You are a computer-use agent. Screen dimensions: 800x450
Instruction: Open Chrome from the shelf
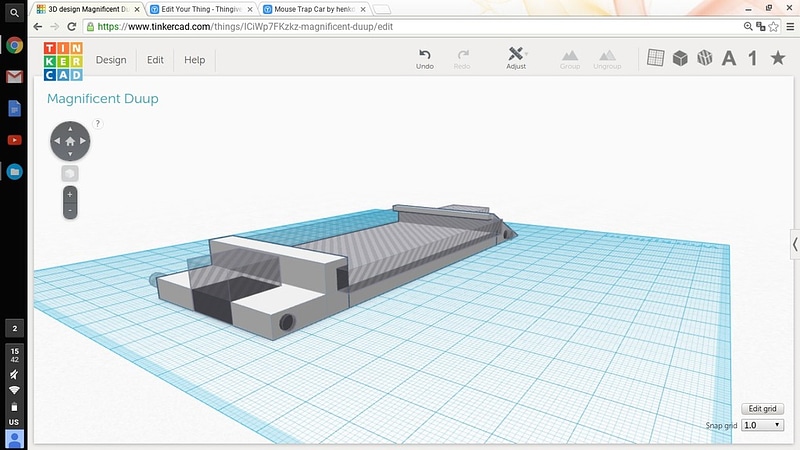coord(14,45)
